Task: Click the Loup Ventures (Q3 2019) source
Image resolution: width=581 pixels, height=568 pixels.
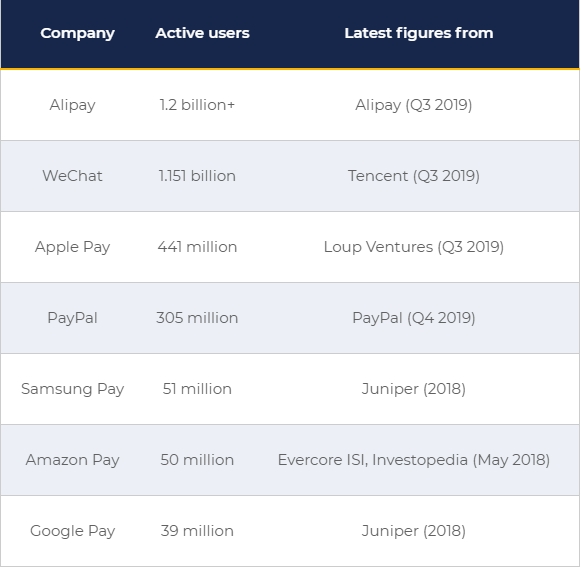Action: 414,247
